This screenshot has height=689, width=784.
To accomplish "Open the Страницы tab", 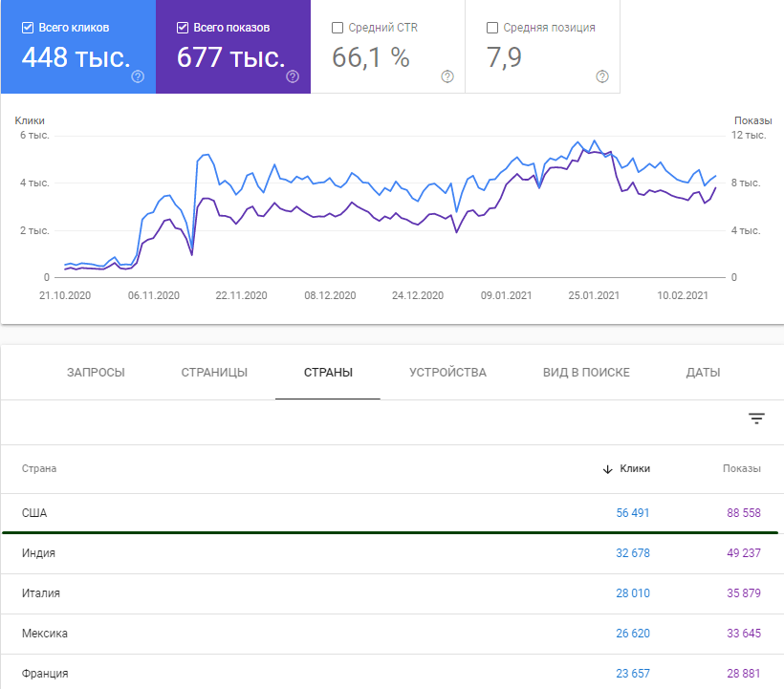I will click(214, 373).
